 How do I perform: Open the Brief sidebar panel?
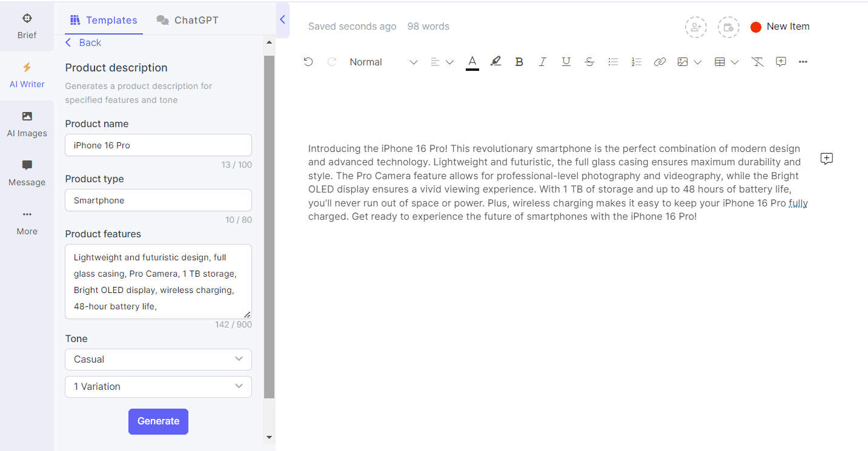(27, 26)
